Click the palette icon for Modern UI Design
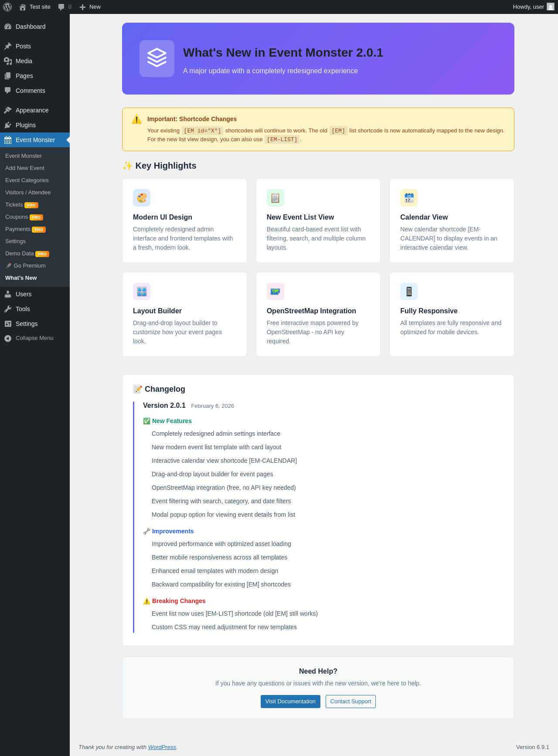This screenshot has height=756, width=558. (x=142, y=198)
